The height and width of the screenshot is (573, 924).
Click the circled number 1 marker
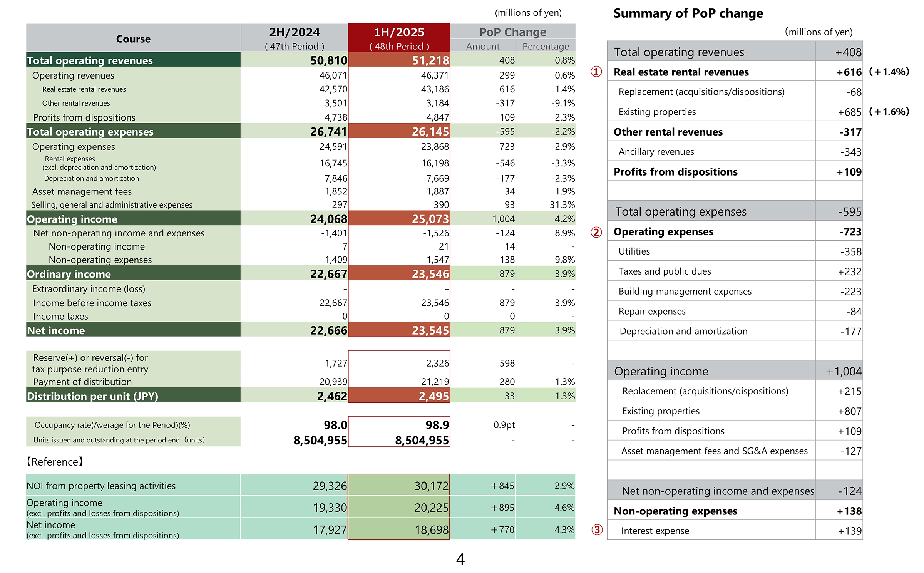click(596, 72)
